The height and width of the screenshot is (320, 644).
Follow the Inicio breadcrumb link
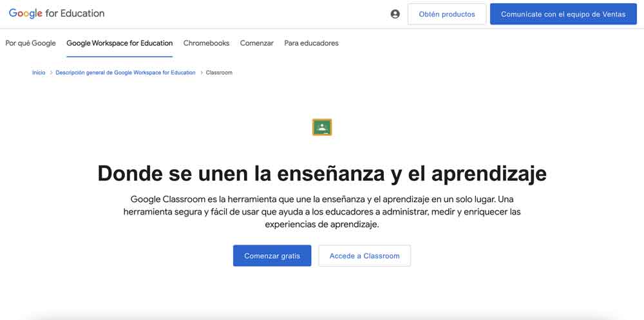pos(39,73)
